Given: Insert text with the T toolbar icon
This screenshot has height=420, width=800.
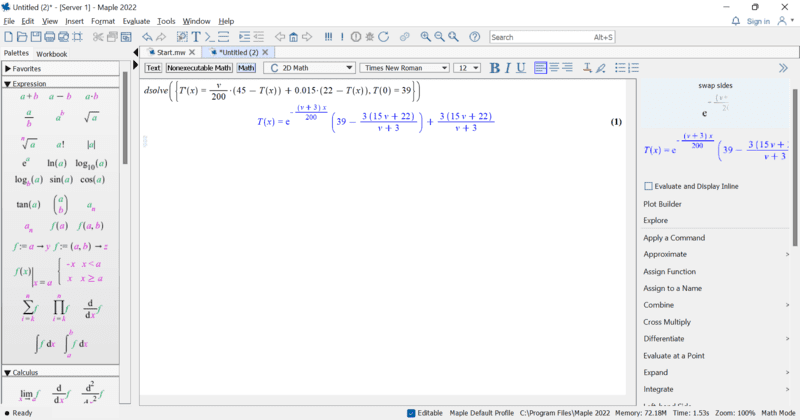Looking at the screenshot, I should tap(196, 37).
